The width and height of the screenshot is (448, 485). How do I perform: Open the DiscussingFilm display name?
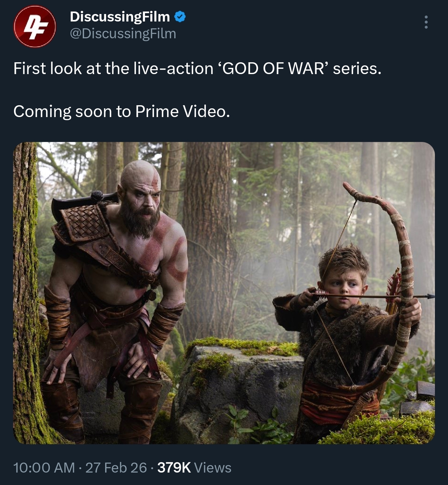(120, 16)
